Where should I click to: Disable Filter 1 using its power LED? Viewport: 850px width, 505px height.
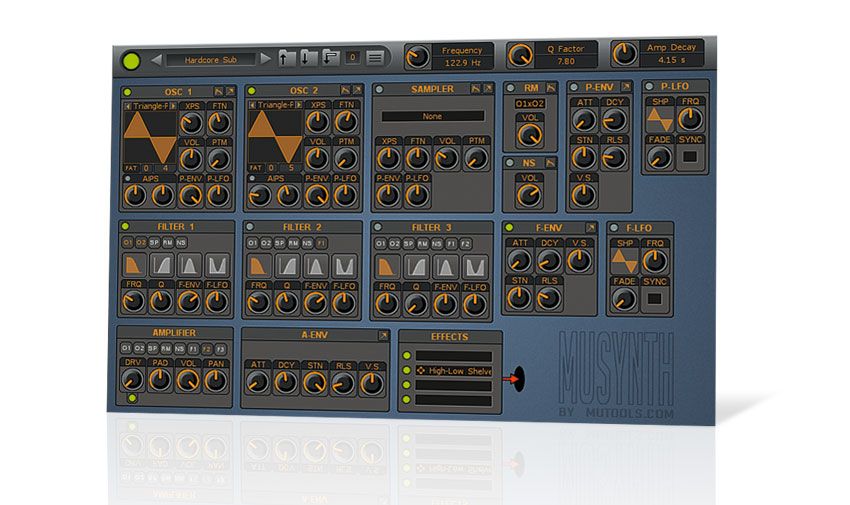point(125,226)
